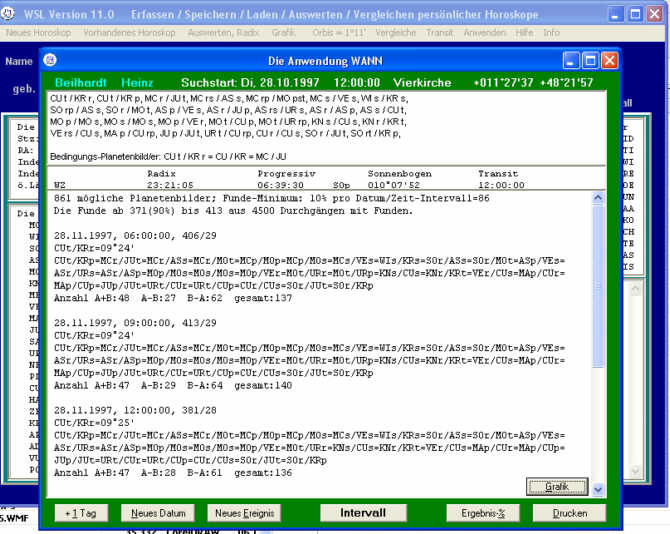The width and height of the screenshot is (670, 534).
Task: Click the 'Suchstart: Di, 28.10.1997' header text
Action: click(250, 82)
